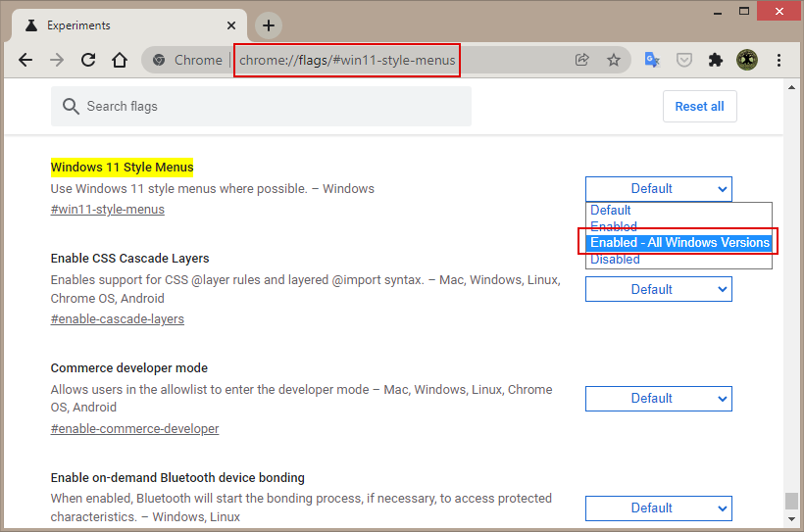Open the share page icon
Screen dimensions: 804x532
tap(582, 60)
